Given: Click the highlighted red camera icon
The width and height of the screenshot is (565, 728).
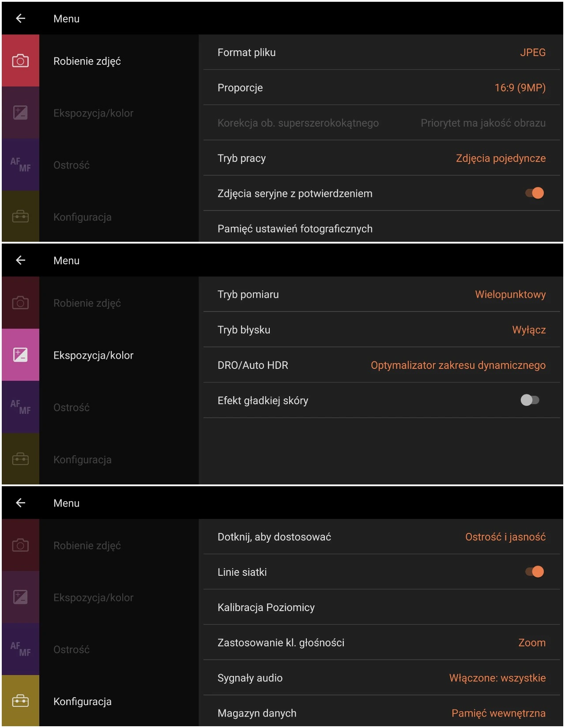Looking at the screenshot, I should [20, 61].
